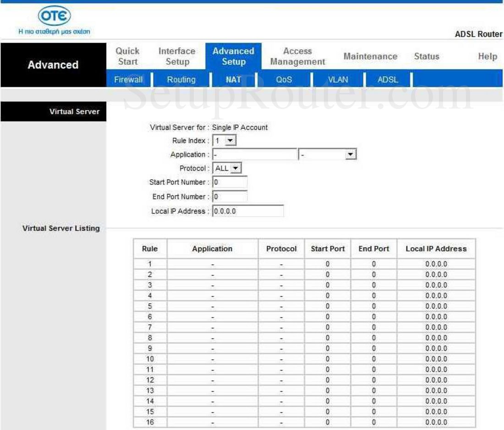The height and width of the screenshot is (430, 504).
Task: Select rule number 3 in listing
Action: coord(150,285)
